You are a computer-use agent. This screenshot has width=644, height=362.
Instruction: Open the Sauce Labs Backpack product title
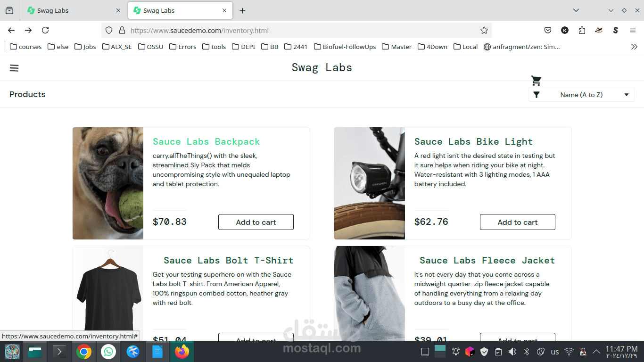(x=206, y=142)
